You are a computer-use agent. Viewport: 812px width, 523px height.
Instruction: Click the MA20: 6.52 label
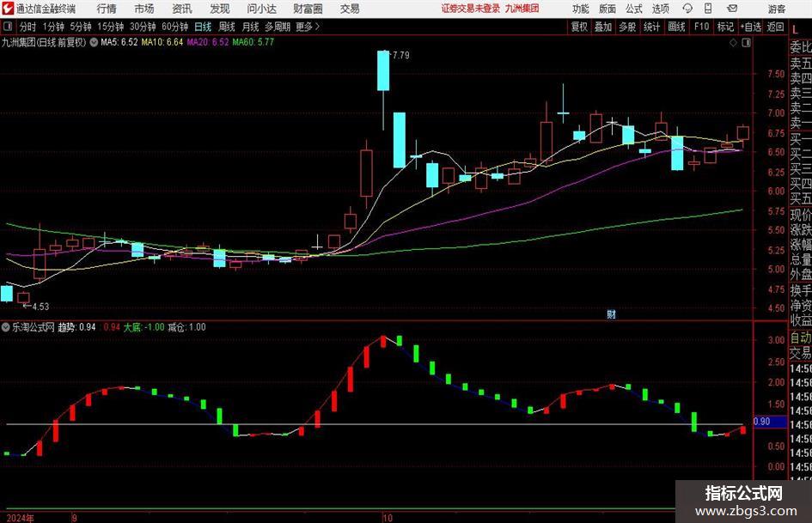(208, 42)
